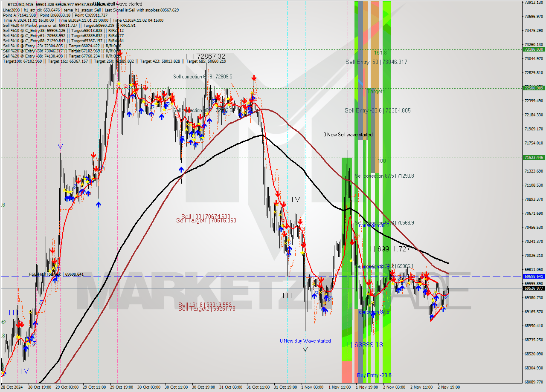
Task: Select 'Sell 161.8 | 69319.552' label
Action: pyautogui.click(x=205, y=305)
